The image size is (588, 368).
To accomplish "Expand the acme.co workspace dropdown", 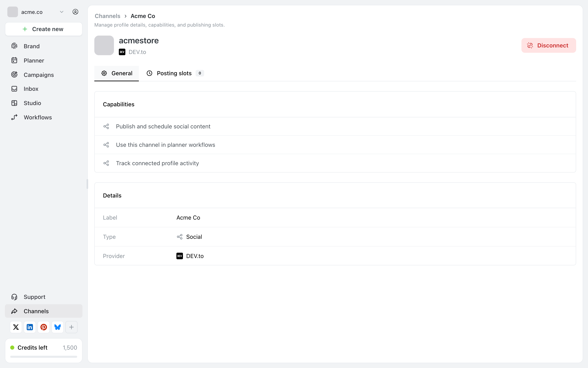I will (61, 12).
